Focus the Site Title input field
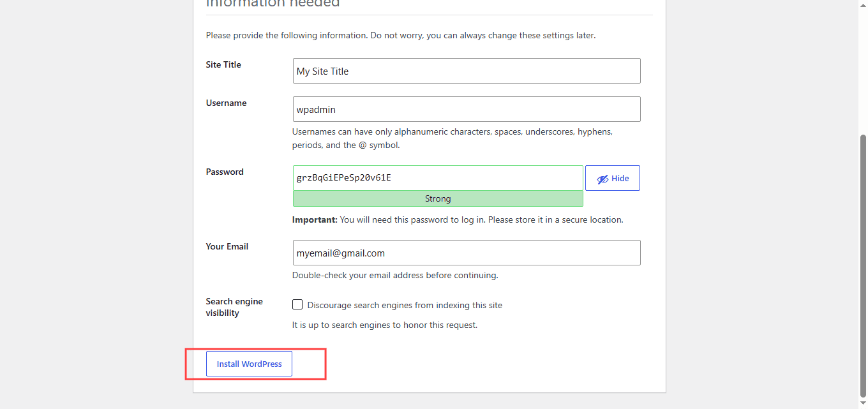Image resolution: width=868 pixels, height=409 pixels. click(x=467, y=71)
